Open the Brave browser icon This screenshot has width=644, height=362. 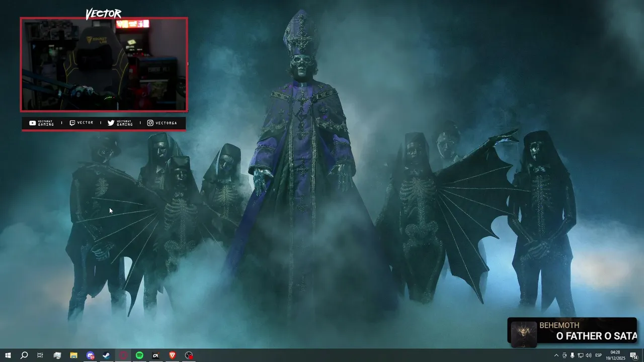coord(173,355)
